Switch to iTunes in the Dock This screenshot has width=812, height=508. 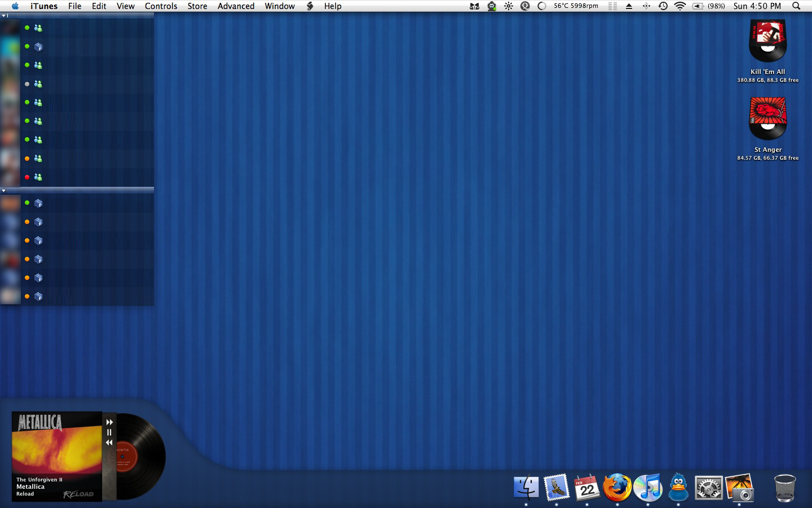(647, 487)
